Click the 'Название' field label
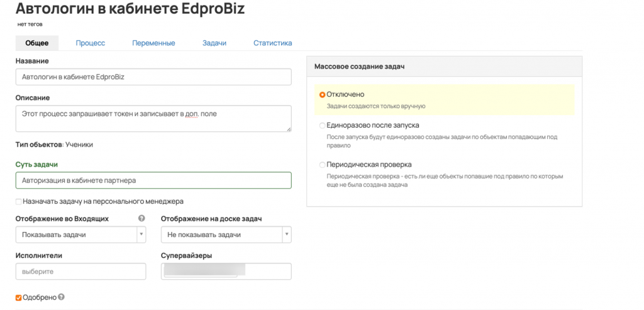This screenshot has height=310, width=644. tap(32, 61)
